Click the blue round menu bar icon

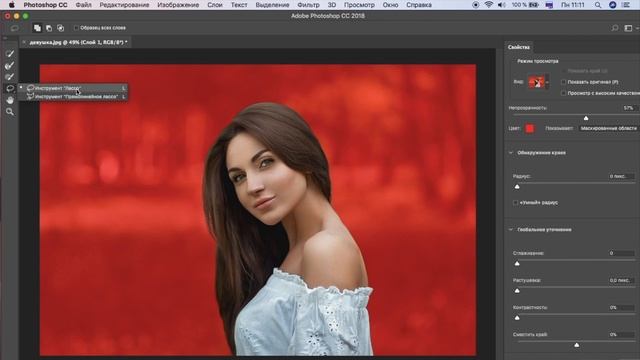pyautogui.click(x=613, y=5)
